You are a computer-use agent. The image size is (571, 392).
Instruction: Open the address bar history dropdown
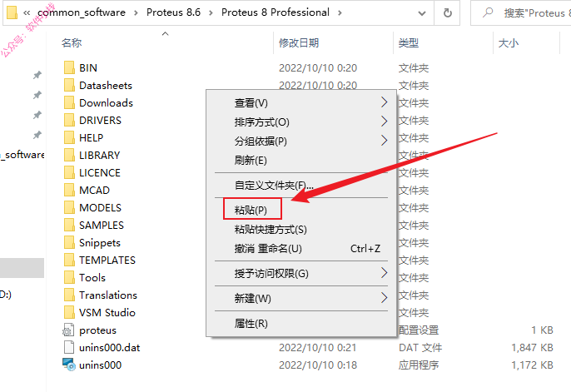[422, 13]
